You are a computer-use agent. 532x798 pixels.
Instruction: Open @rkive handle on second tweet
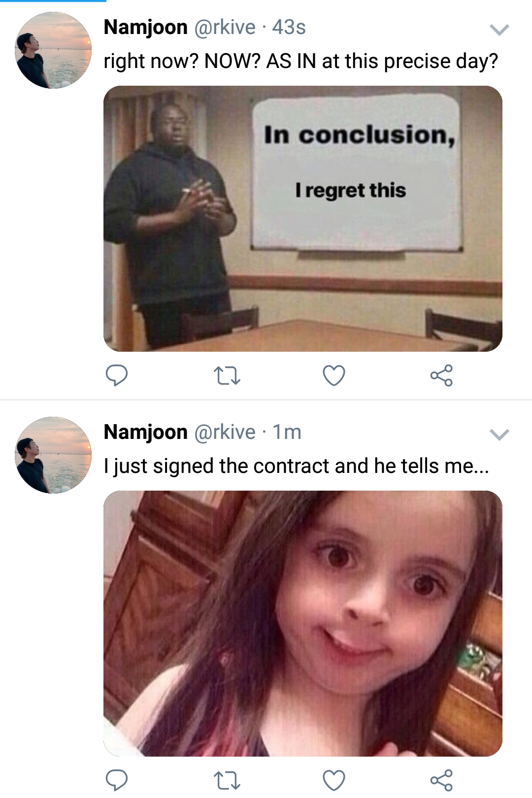pos(225,432)
